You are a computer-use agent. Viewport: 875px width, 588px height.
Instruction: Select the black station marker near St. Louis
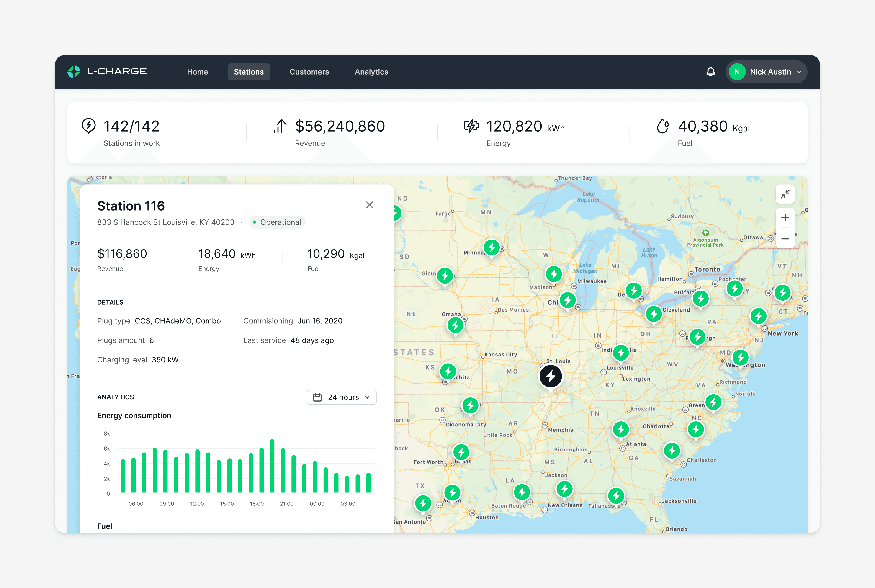[550, 376]
